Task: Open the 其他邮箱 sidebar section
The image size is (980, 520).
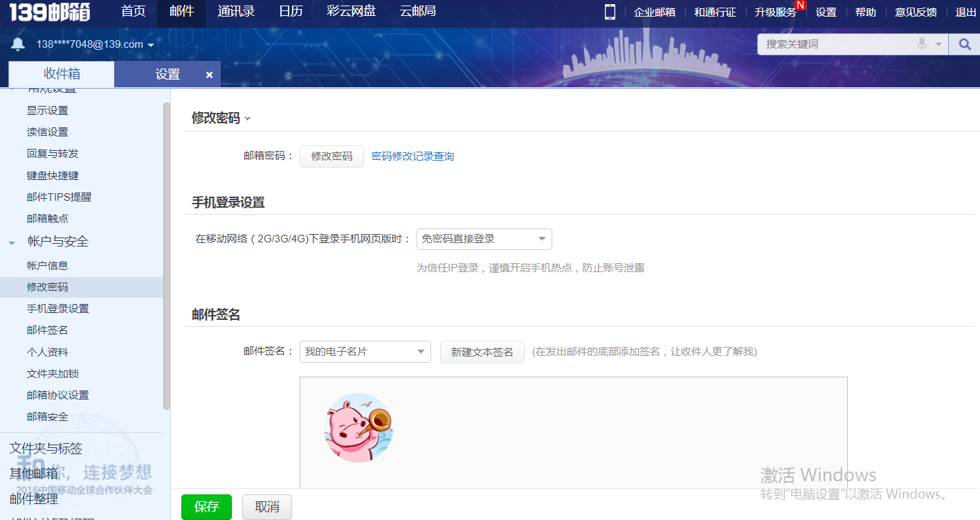Action: (34, 474)
